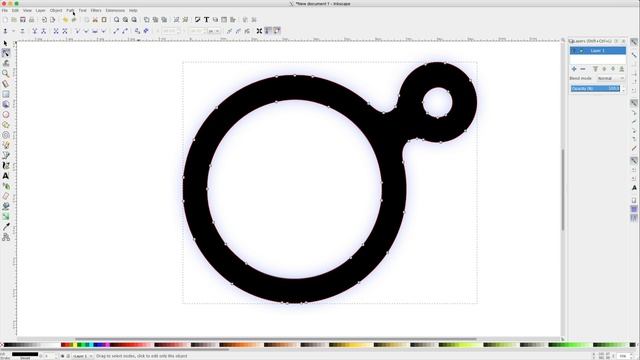This screenshot has width=640, height=360.
Task: Click the Cut icon
Action: [95, 20]
